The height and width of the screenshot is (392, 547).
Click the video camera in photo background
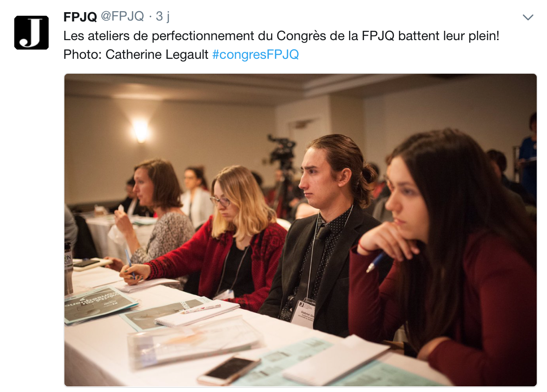[x=282, y=150]
